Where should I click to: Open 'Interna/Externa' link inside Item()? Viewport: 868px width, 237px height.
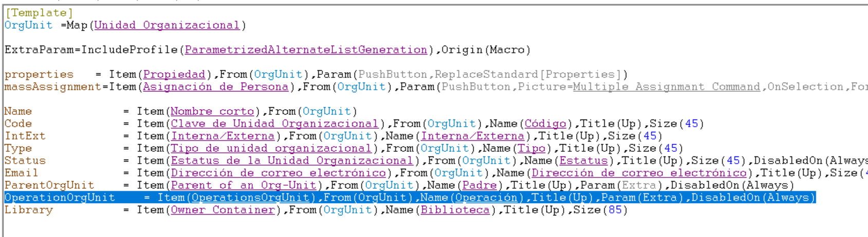pyautogui.click(x=223, y=136)
